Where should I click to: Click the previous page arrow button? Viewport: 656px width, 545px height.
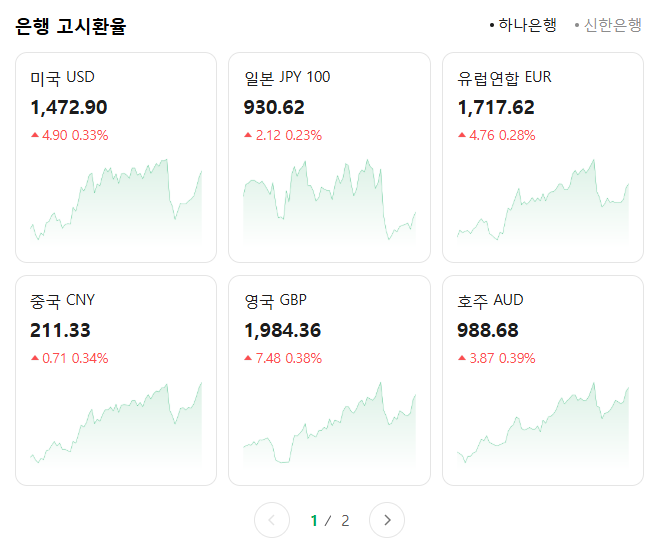(272, 520)
